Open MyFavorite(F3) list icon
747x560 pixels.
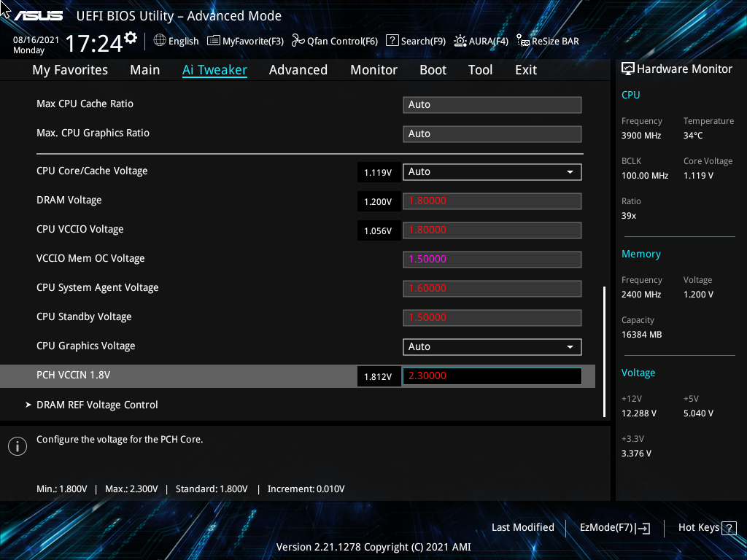pos(214,41)
